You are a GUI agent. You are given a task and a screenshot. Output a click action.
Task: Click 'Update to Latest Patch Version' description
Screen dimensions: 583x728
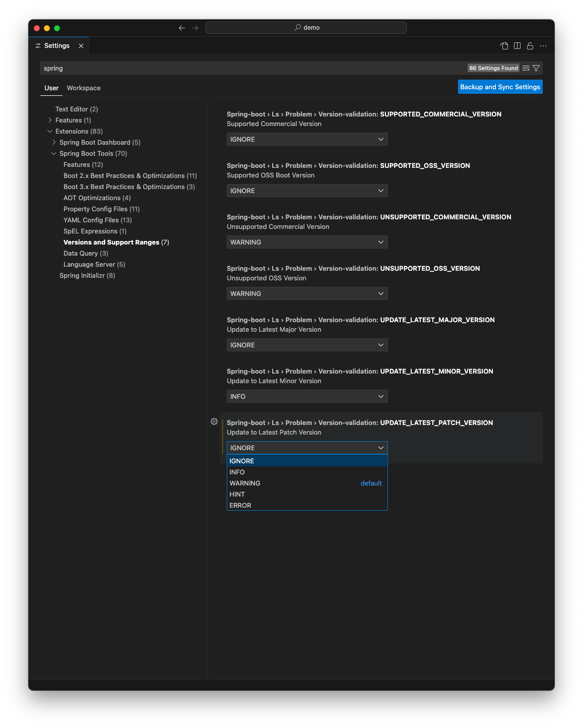click(274, 432)
